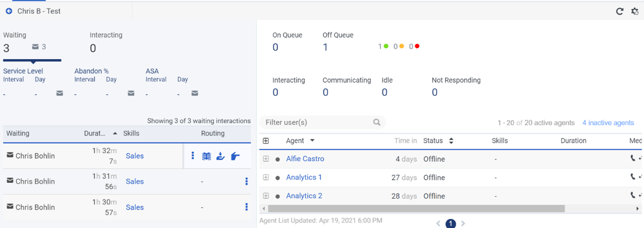Screen dimensions: 644x228
Task: Open the settings gear icon
Action: tap(635, 11)
